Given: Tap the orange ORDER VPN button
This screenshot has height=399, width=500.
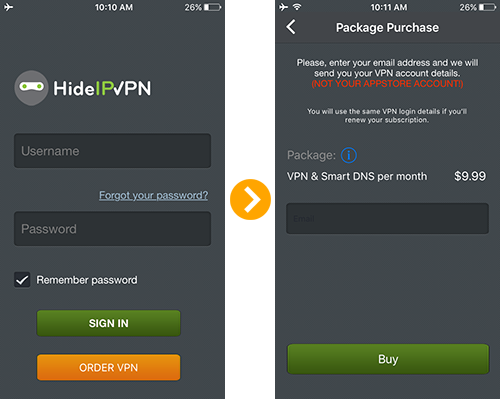Looking at the screenshot, I should pos(109,367).
